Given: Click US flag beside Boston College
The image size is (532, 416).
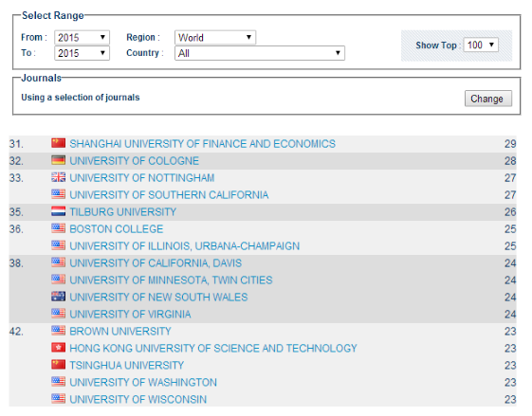Looking at the screenshot, I should [59, 227].
